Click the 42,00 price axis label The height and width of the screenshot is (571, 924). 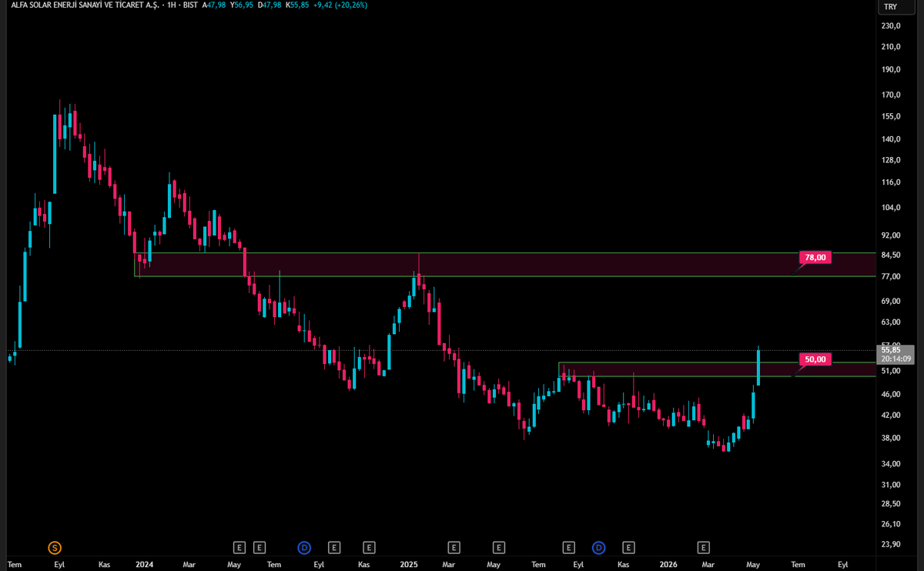click(x=891, y=416)
